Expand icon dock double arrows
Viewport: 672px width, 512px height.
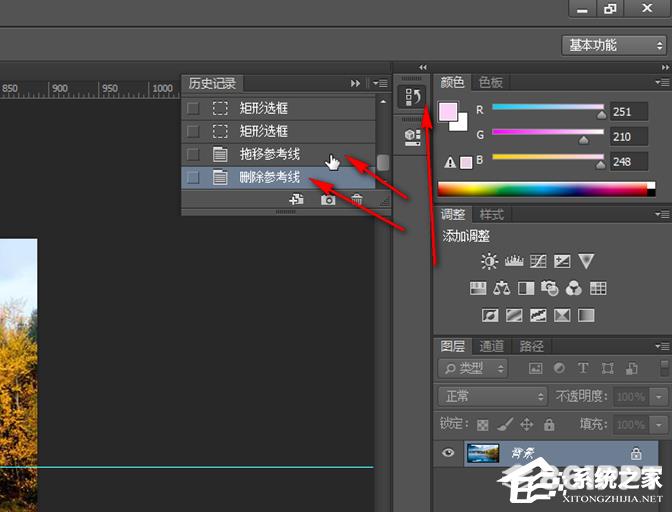point(423,67)
